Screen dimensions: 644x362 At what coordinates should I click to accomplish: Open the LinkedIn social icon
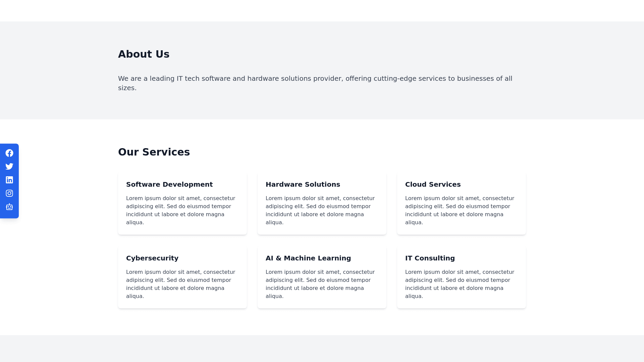9,180
